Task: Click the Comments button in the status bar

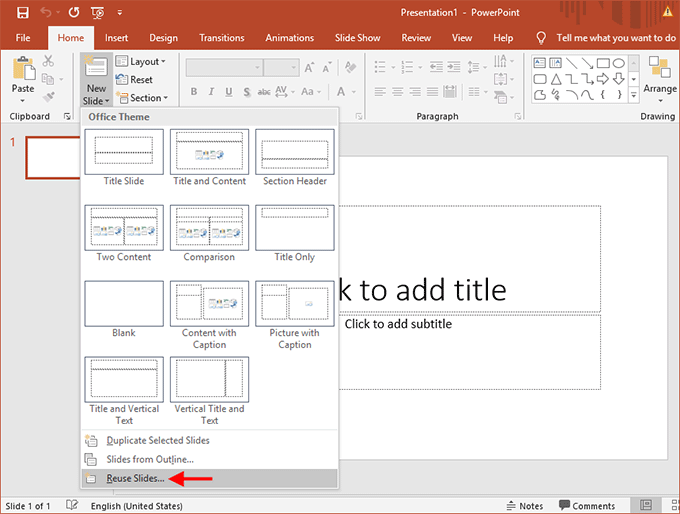Action: coord(587,506)
